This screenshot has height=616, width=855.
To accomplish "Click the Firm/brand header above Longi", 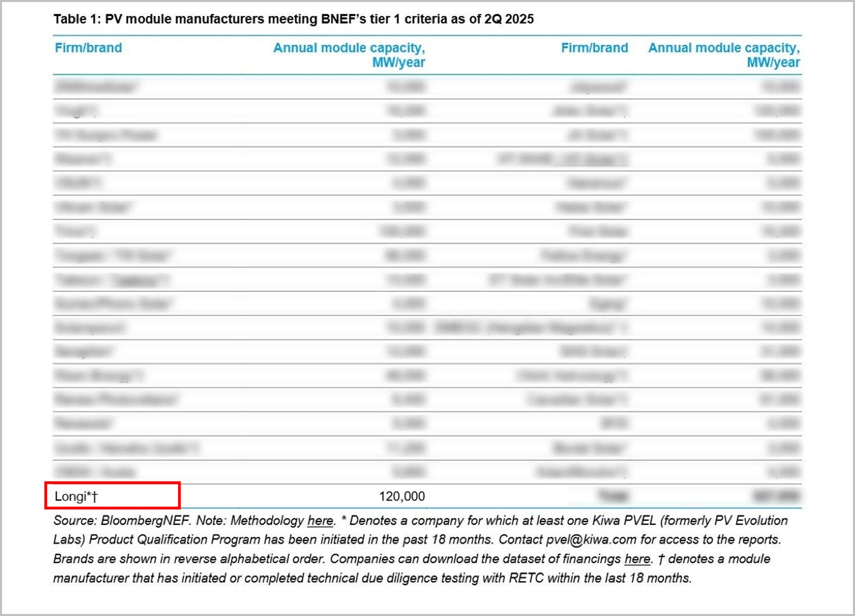I will 88,48.
